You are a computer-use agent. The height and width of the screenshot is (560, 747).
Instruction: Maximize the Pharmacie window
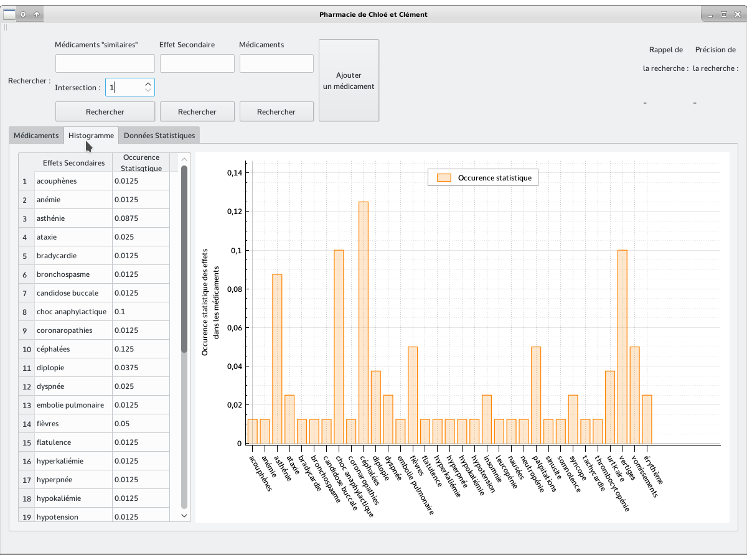pos(723,14)
